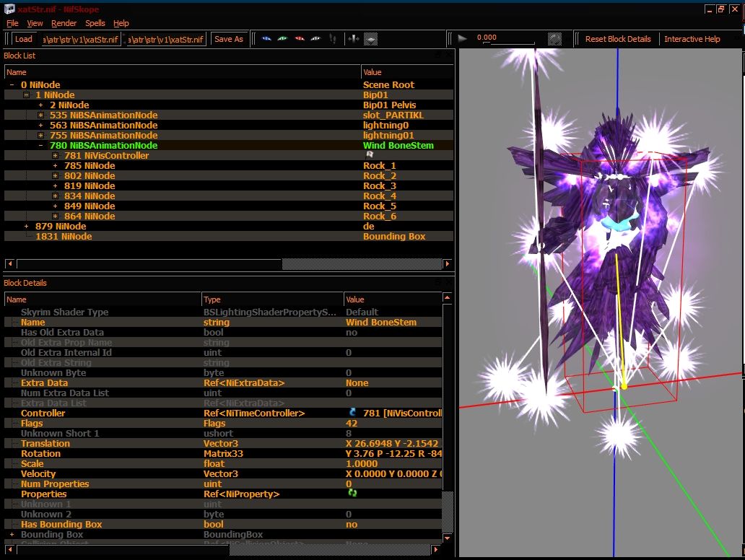Click the Block Details Type column header

(272, 299)
